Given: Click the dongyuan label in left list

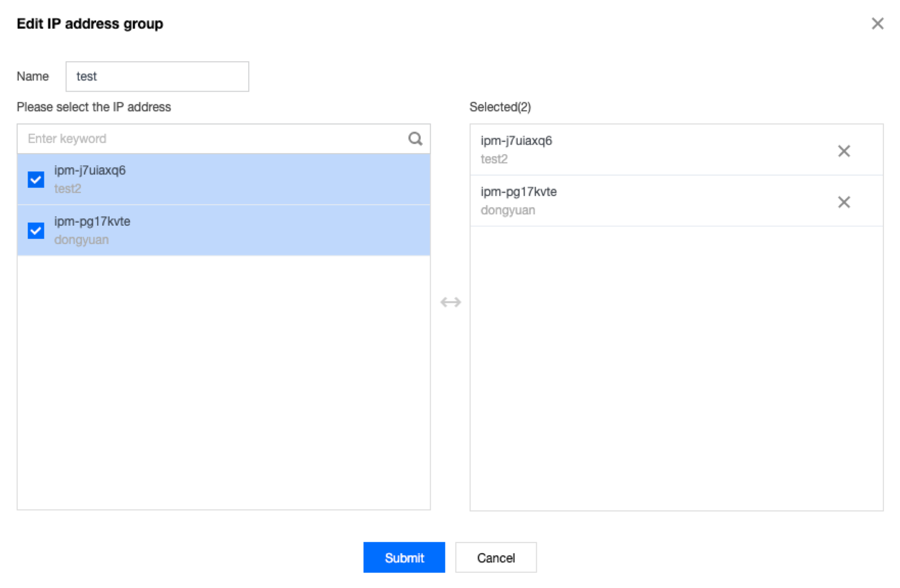Looking at the screenshot, I should (x=82, y=240).
